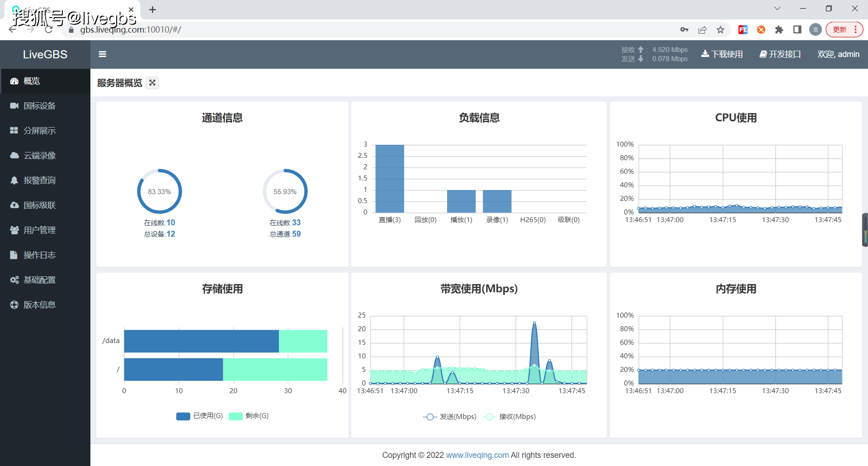Click the orange circular extension icon
Screen dimensions: 868x466
761,30
